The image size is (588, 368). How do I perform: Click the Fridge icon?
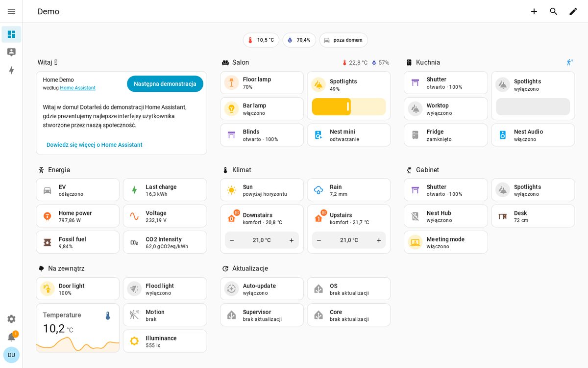pos(416,135)
